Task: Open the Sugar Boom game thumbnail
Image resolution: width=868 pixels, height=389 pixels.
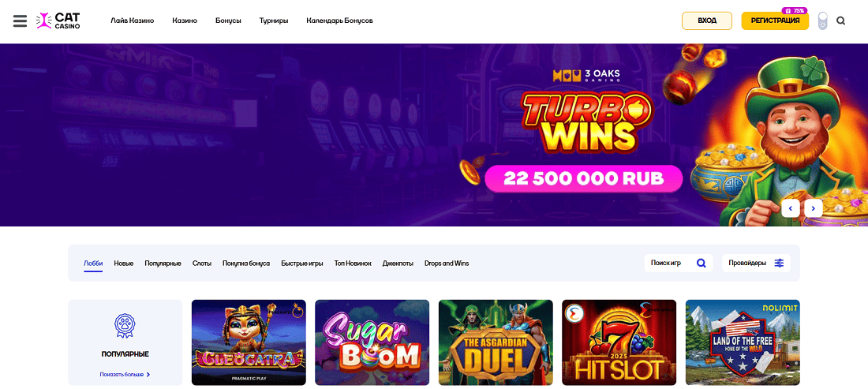Action: click(372, 342)
